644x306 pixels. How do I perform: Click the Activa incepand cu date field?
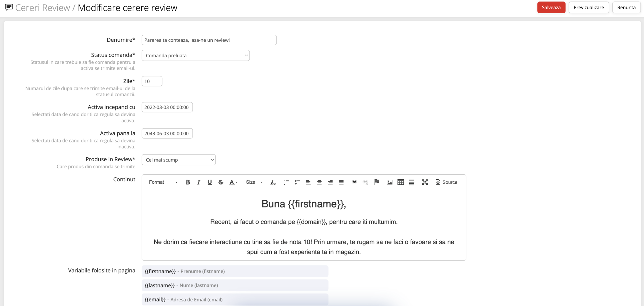click(167, 107)
